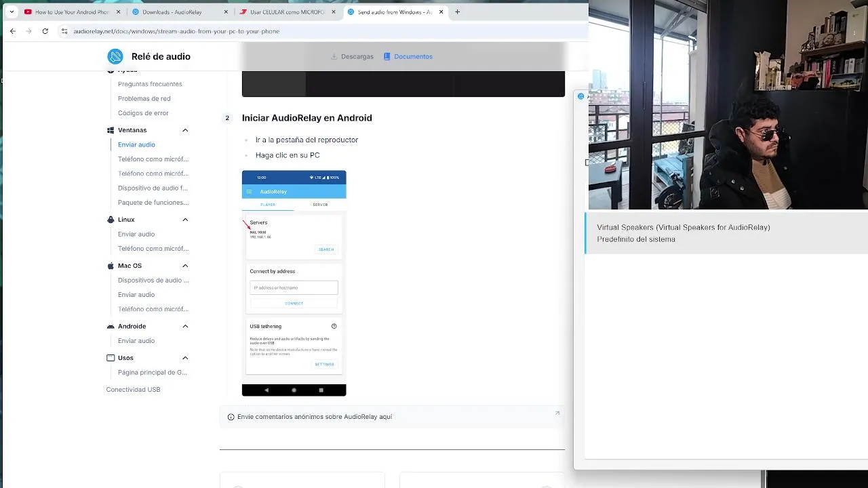Click the AudioRelay logo icon
The height and width of the screenshot is (488, 868).
click(x=115, y=57)
